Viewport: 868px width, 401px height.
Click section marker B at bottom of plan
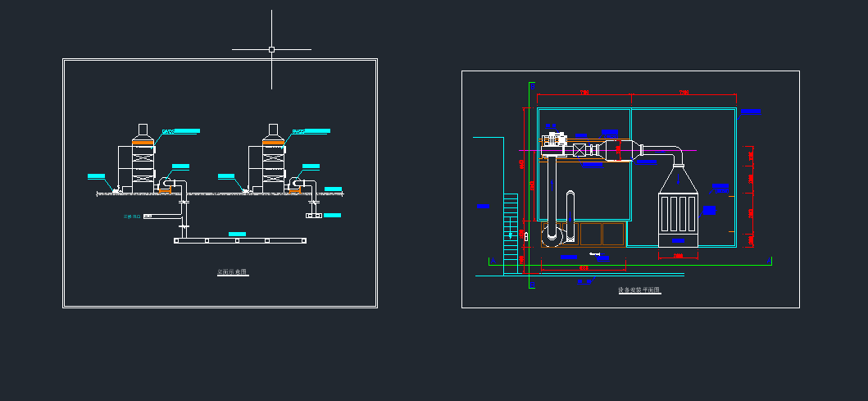tap(533, 285)
